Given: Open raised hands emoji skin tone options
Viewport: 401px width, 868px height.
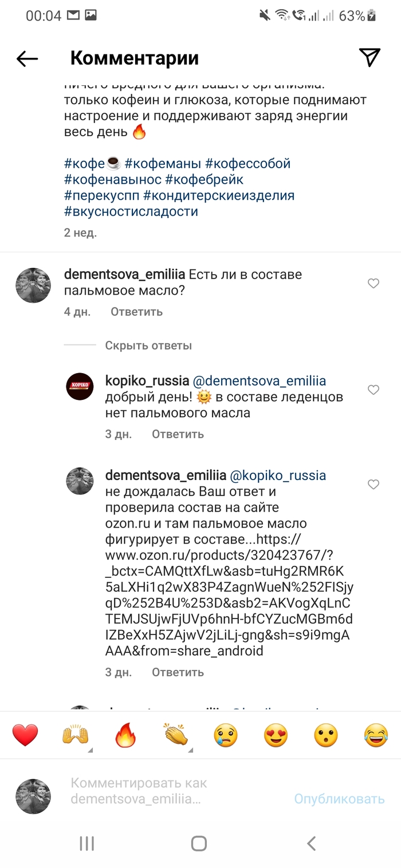Looking at the screenshot, I should 76,736.
